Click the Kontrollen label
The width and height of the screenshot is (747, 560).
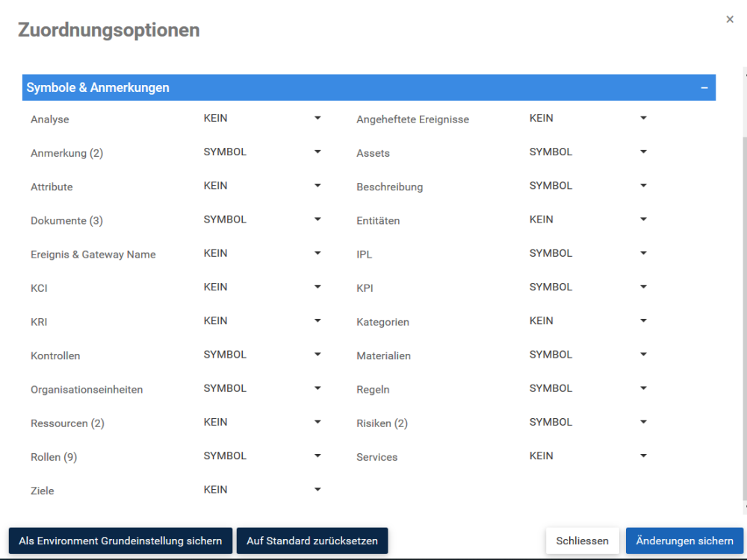point(55,355)
